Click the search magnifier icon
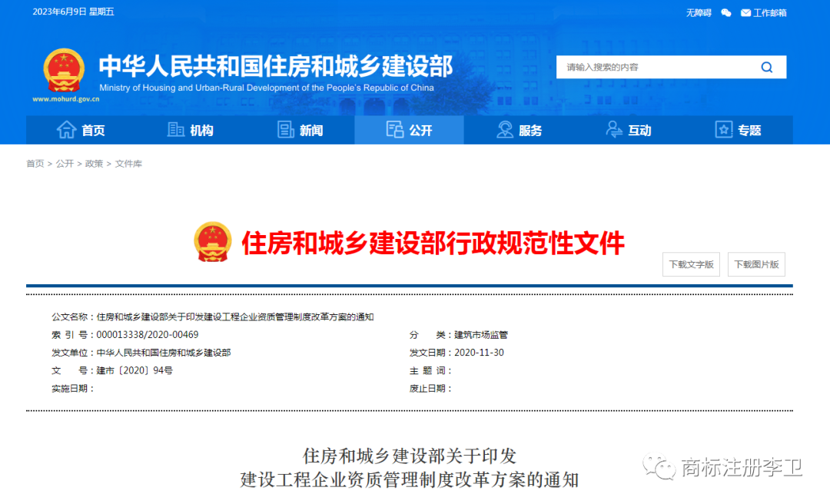Image resolution: width=830 pixels, height=504 pixels. point(766,68)
